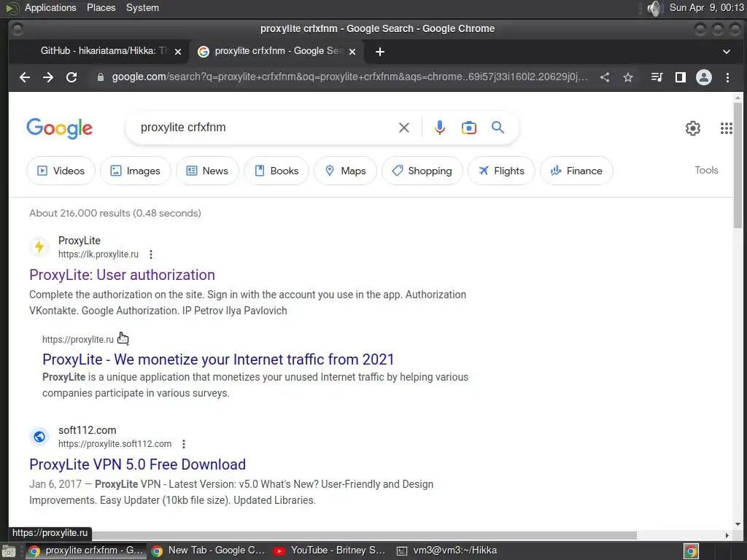Filter results by Books

pos(276,171)
